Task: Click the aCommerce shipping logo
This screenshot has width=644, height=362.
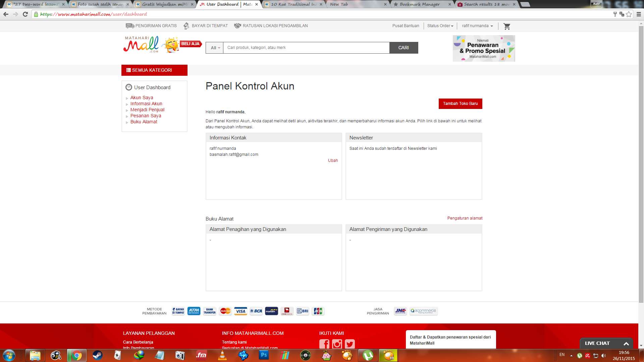Action: [423, 311]
